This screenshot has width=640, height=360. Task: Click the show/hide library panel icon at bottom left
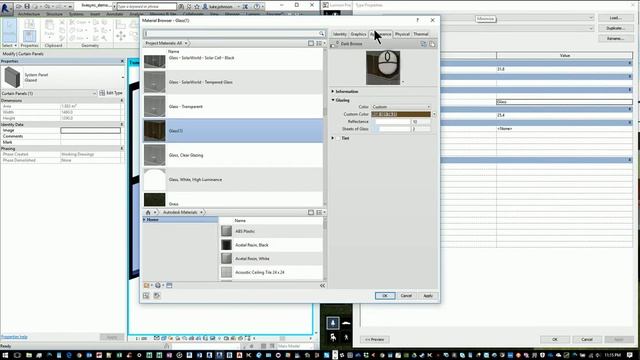(146, 296)
